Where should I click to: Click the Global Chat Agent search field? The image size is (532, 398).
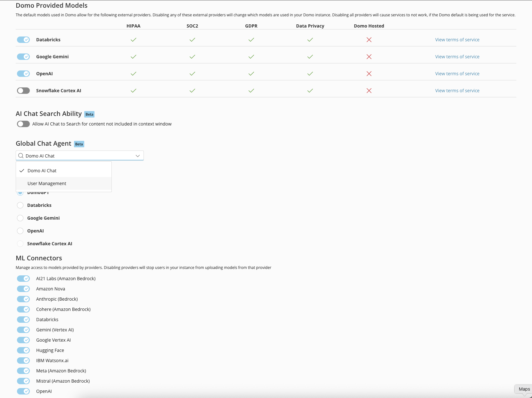[80, 156]
